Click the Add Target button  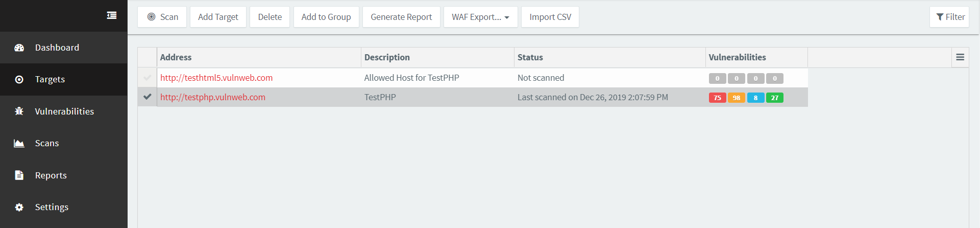point(218,17)
